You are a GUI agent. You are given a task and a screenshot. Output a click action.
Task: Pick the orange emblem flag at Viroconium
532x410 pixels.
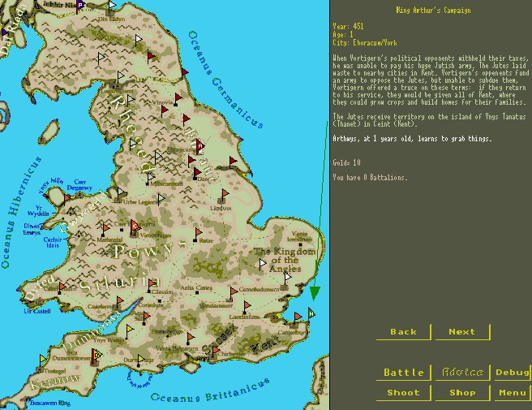pyautogui.click(x=135, y=227)
